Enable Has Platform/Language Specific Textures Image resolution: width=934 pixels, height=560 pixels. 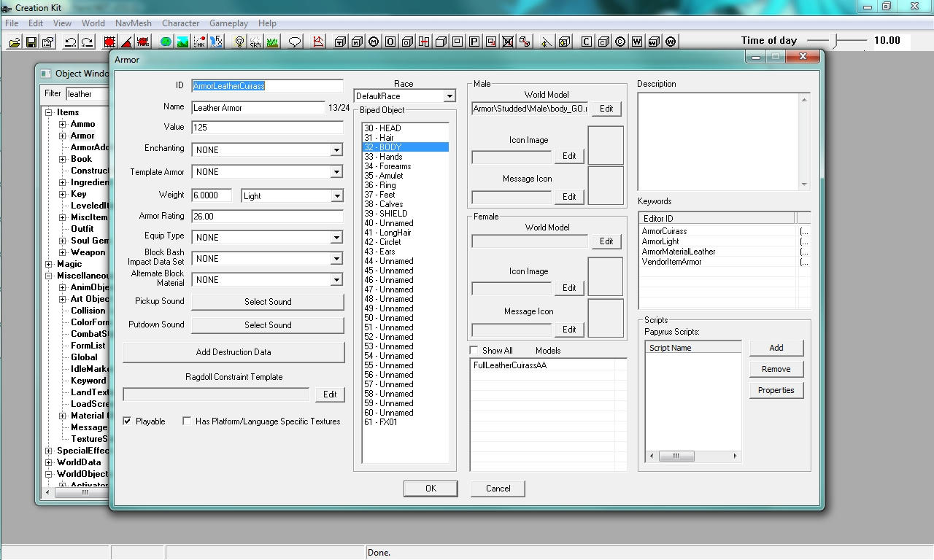coord(187,421)
